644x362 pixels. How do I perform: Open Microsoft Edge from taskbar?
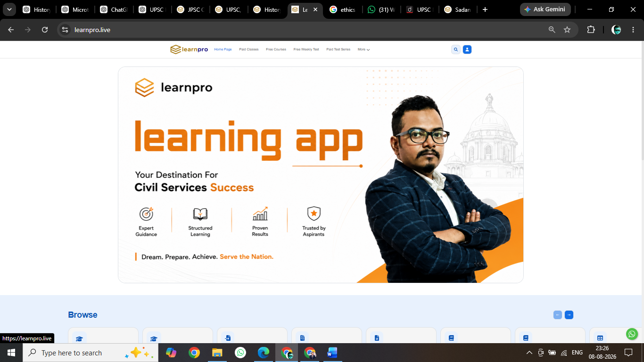coord(264,353)
